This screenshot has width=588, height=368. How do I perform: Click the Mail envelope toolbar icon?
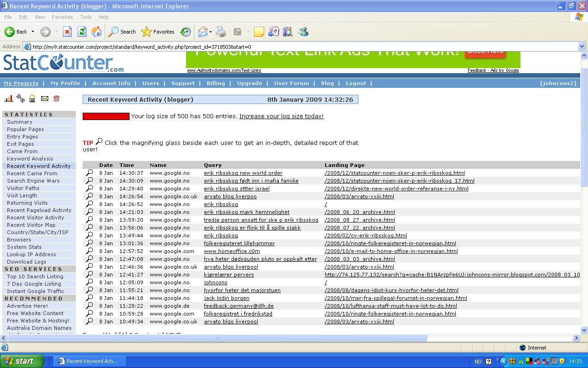(x=203, y=32)
